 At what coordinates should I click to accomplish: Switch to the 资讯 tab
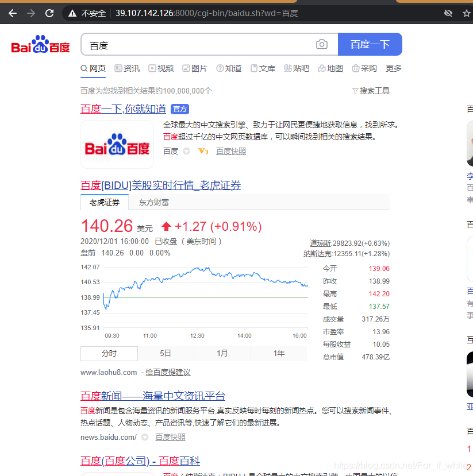click(x=127, y=68)
